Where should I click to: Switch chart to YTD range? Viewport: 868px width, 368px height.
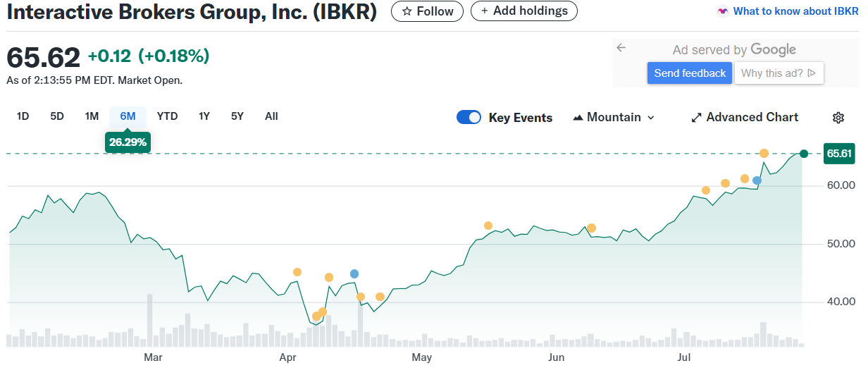167,116
